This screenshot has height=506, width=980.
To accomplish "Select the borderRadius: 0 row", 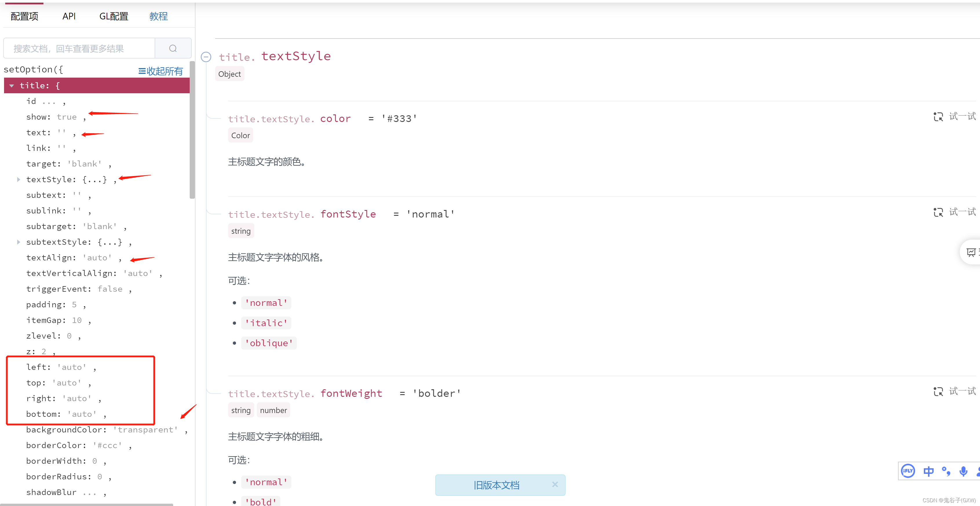I will pyautogui.click(x=97, y=476).
